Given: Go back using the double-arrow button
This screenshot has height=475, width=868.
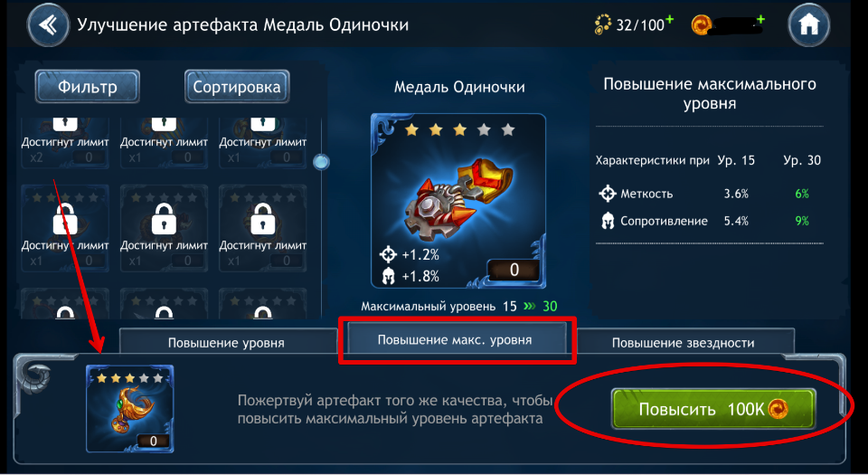Looking at the screenshot, I should coord(48,25).
